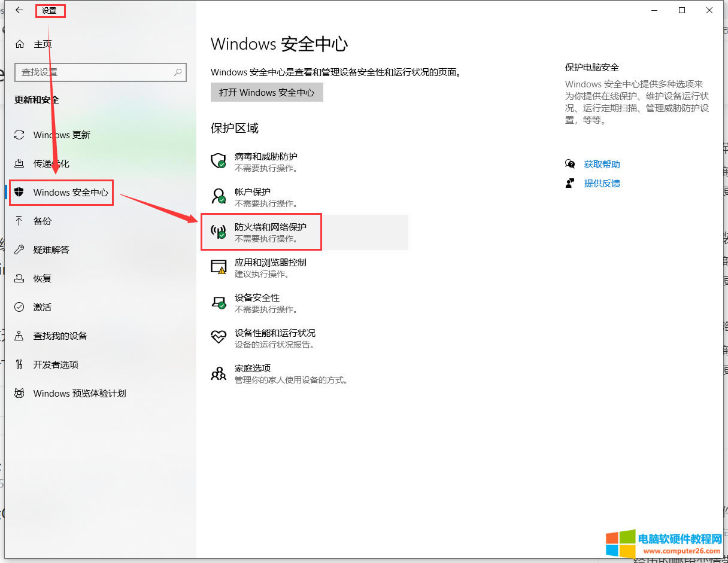This screenshot has width=728, height=563.
Task: Select Windows 预览体验计划 sidebar item
Action: click(80, 394)
